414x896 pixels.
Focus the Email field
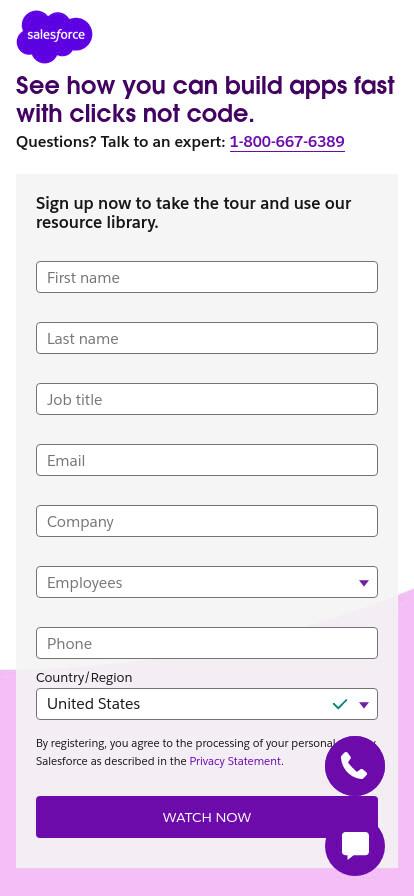pos(207,460)
